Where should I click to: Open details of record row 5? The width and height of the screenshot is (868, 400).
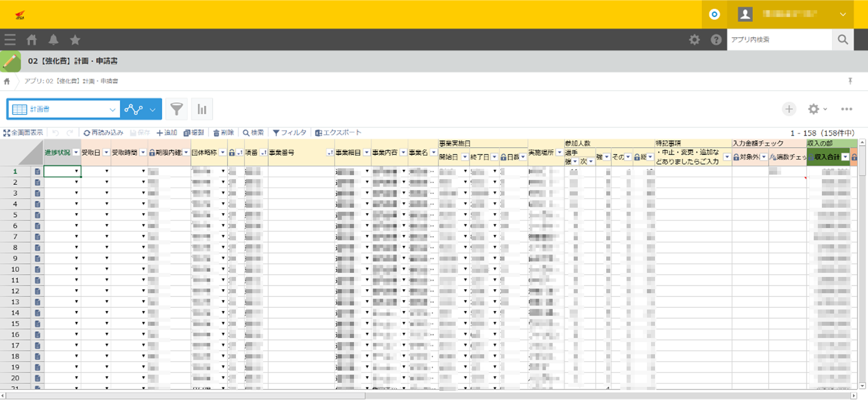38,215
